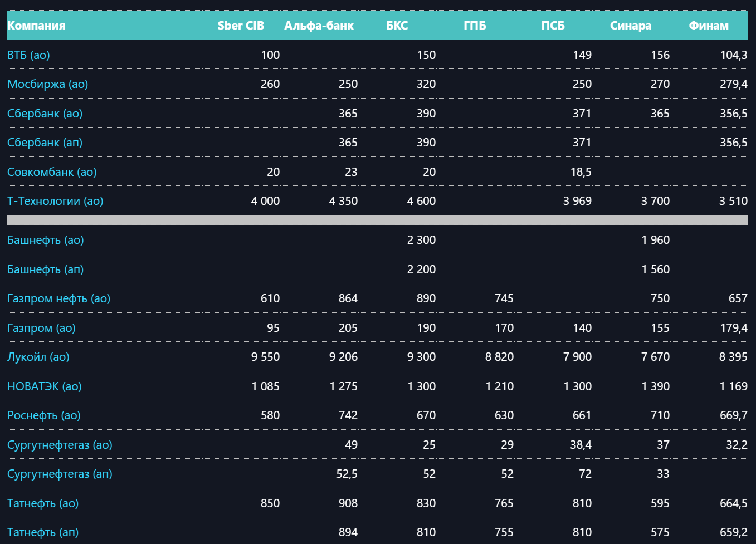
Task: Click the ГПБ column header
Action: click(475, 26)
